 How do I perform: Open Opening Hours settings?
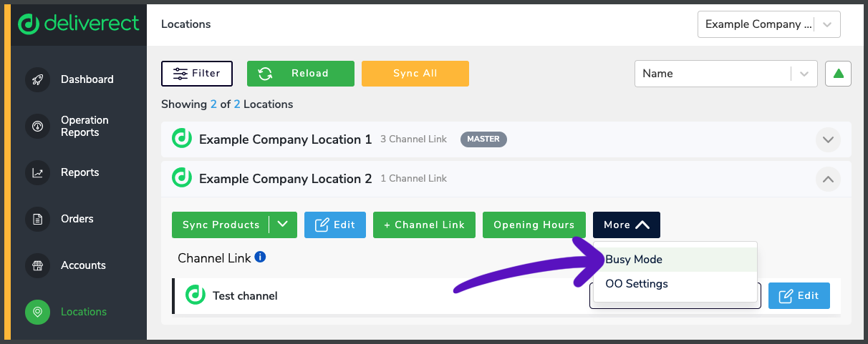tap(534, 225)
